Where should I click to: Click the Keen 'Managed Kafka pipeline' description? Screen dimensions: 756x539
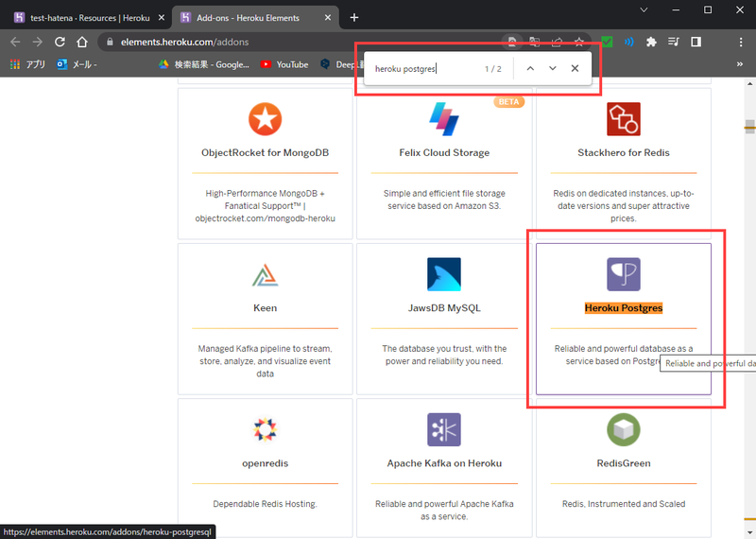[266, 361]
